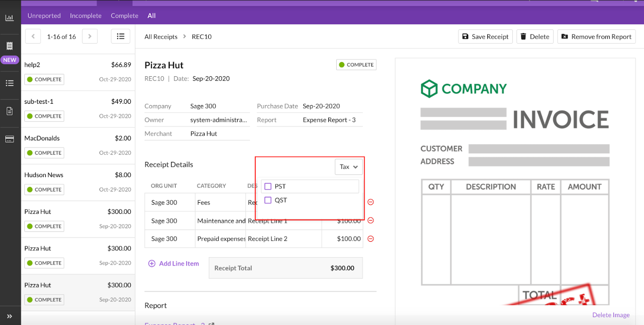Image resolution: width=644 pixels, height=325 pixels.
Task: Open the Tax dropdown
Action: (x=349, y=166)
